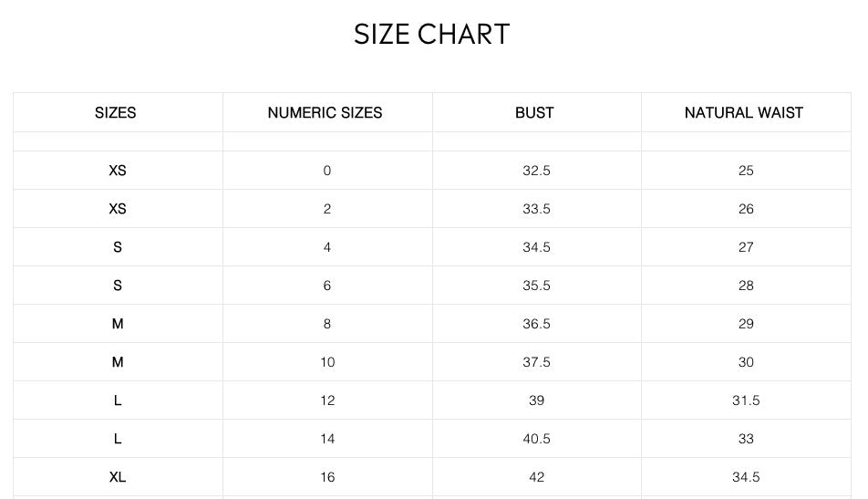Click the XL size cell
This screenshot has width=868, height=499.
(x=118, y=477)
